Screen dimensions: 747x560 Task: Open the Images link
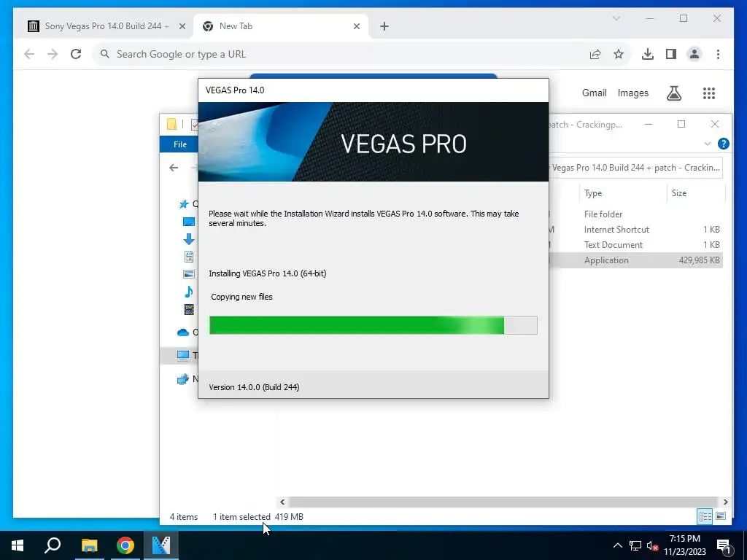coord(632,93)
